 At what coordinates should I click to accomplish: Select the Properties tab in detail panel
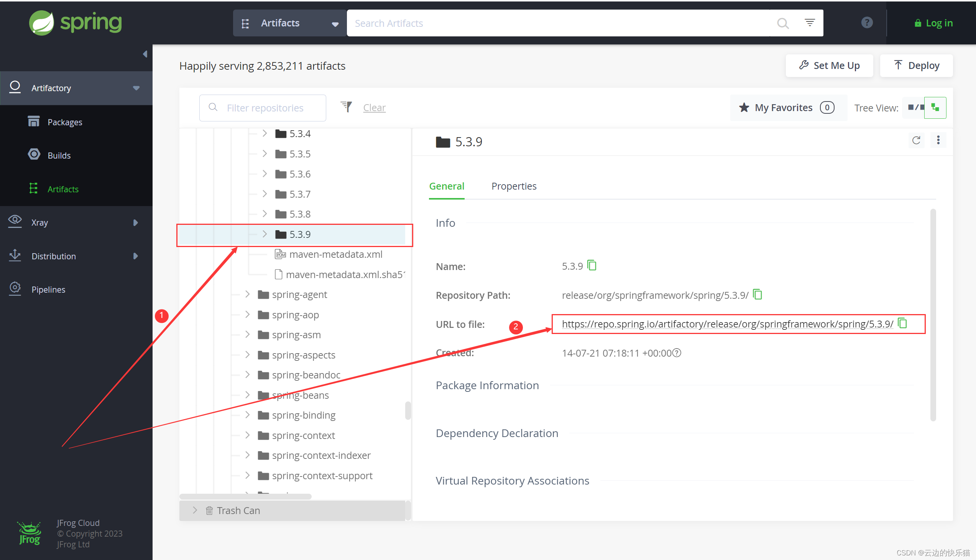(513, 186)
